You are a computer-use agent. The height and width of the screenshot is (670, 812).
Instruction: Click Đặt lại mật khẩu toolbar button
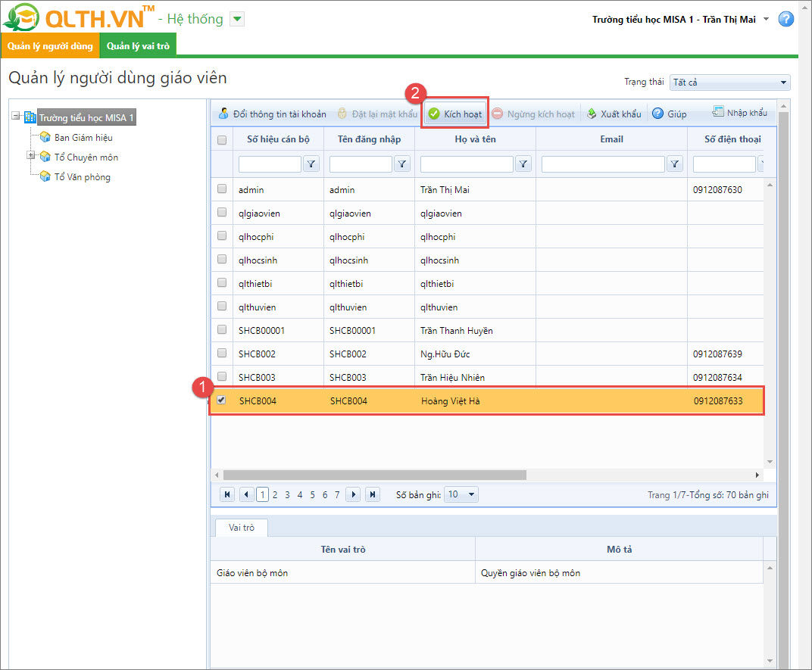click(x=377, y=114)
